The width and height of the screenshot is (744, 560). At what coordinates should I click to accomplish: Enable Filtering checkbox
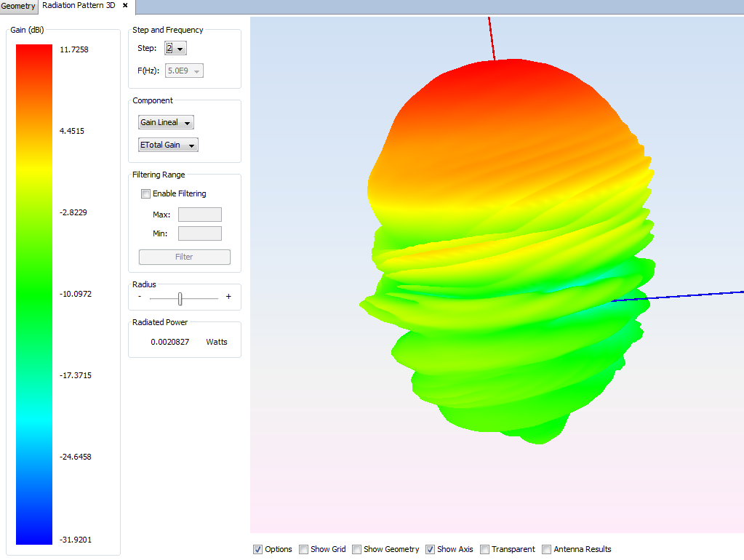(146, 194)
